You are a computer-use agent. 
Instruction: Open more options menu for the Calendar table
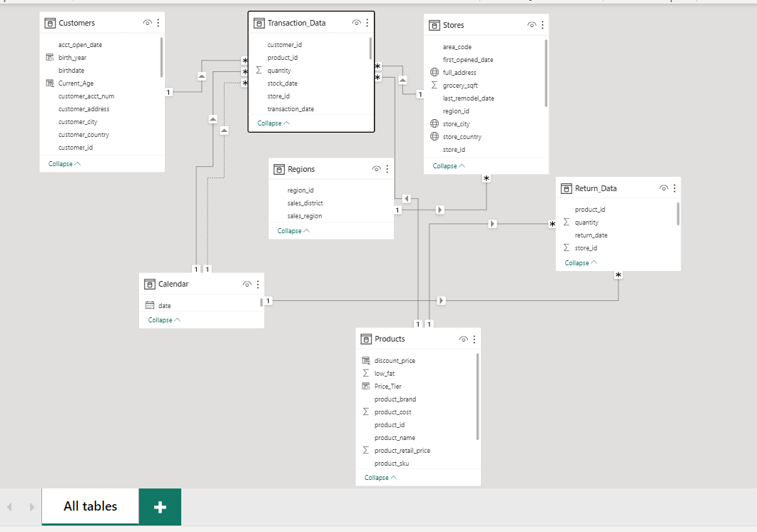tap(258, 283)
